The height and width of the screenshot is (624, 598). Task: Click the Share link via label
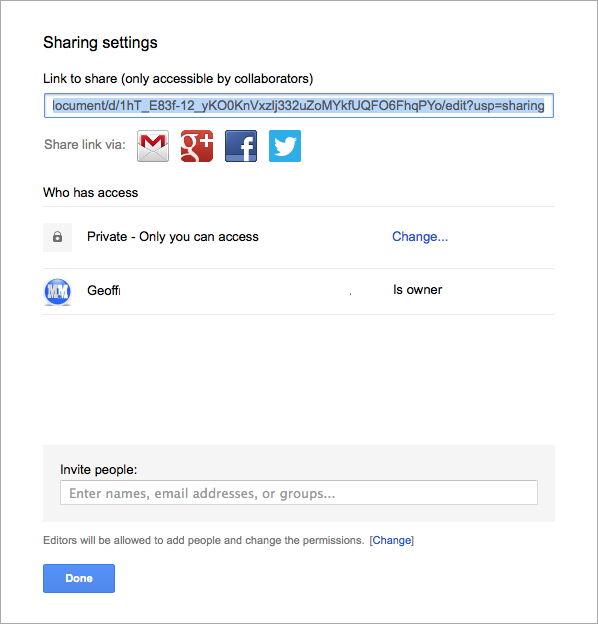(x=85, y=144)
